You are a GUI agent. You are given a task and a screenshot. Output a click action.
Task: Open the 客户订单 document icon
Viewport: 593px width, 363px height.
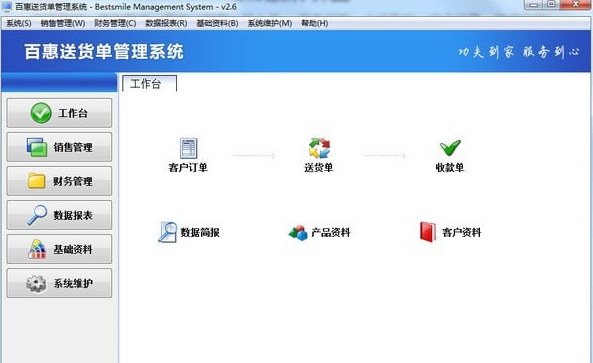click(x=188, y=148)
